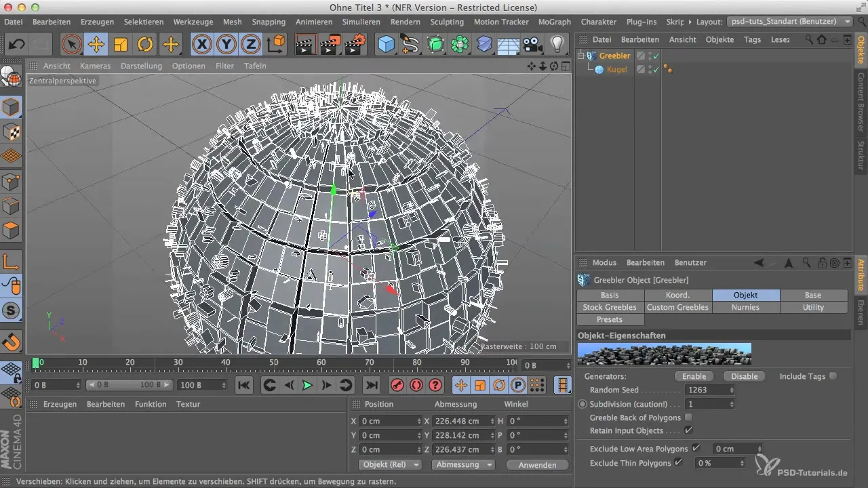Click the green timeline playhead marker
Screen dimensions: 868x488
coord(36,363)
